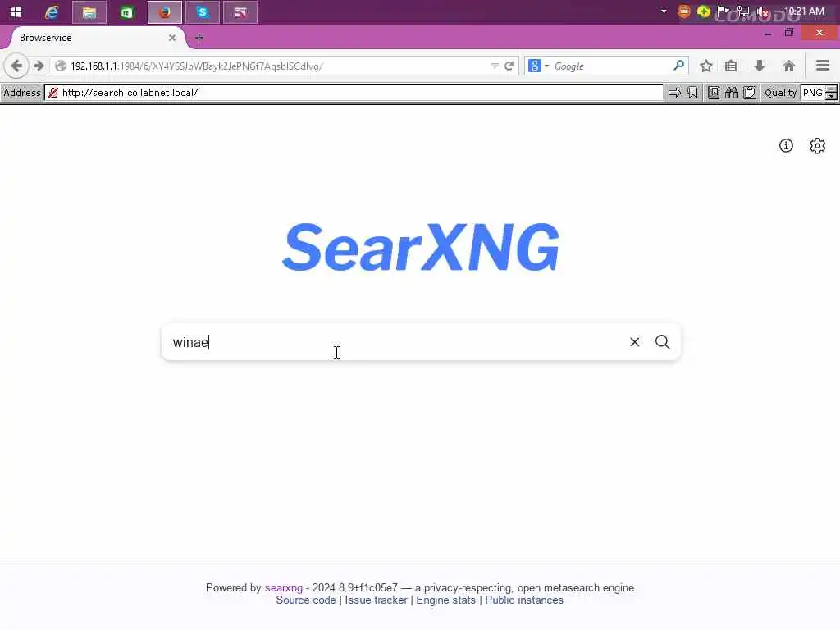The width and height of the screenshot is (840, 630).
Task: Open the green Store taskbar app
Action: pos(126,11)
